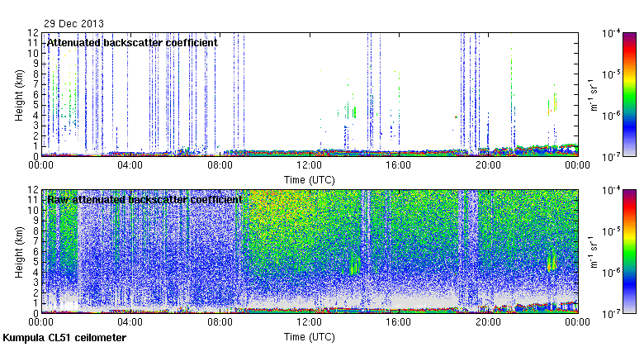The image size is (644, 347).
Task: Click the 6 km tick label on lower plot
Action: click(36, 252)
